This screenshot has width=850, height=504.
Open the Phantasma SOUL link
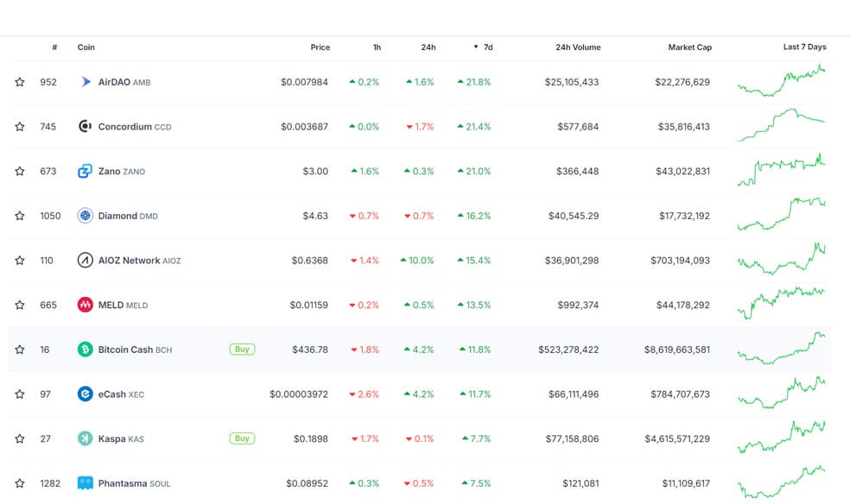(134, 483)
